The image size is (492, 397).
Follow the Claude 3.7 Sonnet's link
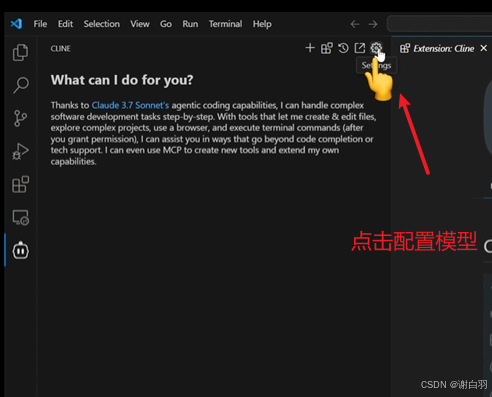coord(130,105)
